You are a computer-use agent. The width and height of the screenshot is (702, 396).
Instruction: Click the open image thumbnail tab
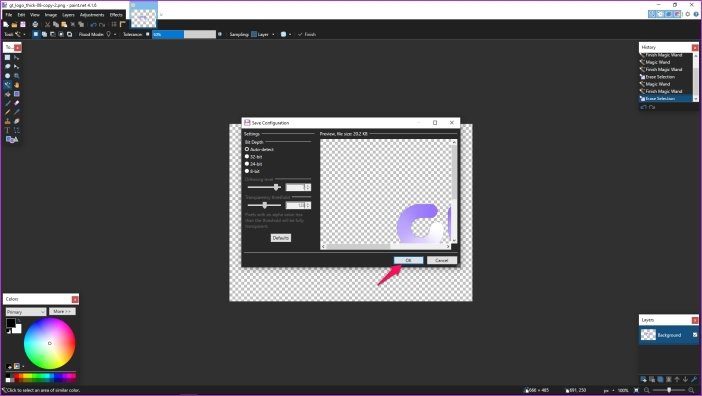[x=143, y=15]
